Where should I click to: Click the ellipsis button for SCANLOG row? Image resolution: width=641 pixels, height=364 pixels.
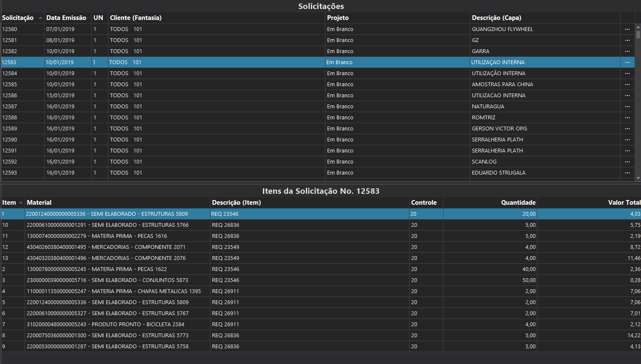coord(627,162)
